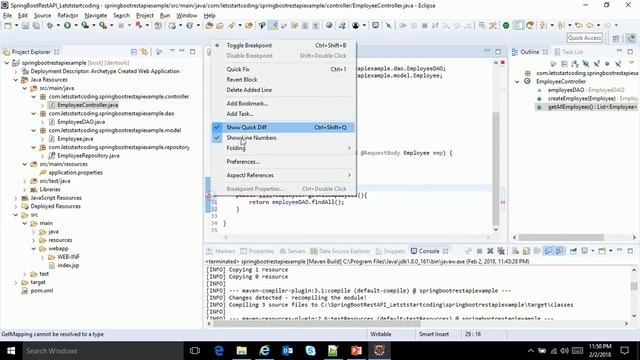Click the Pin Console icon
The image size is (640, 360).
(x=573, y=251)
